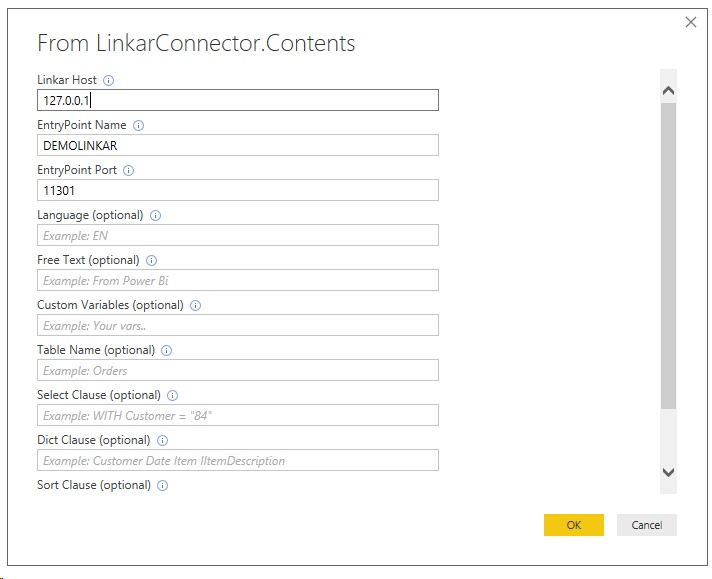This screenshot has height=579, width=712.
Task: Click the info icon for Custom Variables
Action: point(195,305)
